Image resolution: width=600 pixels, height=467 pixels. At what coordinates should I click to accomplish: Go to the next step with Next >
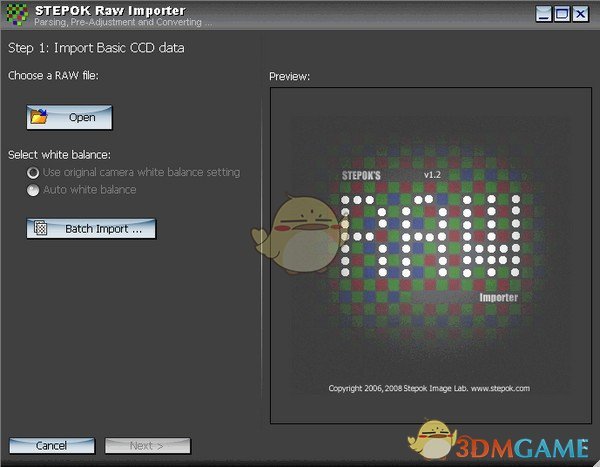point(147,446)
